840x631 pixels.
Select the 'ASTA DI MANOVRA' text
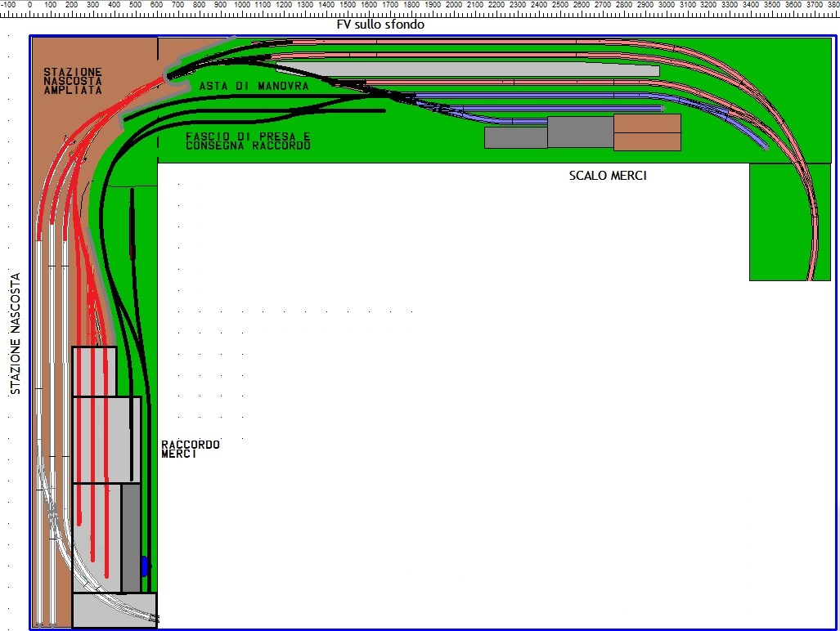pyautogui.click(x=254, y=86)
